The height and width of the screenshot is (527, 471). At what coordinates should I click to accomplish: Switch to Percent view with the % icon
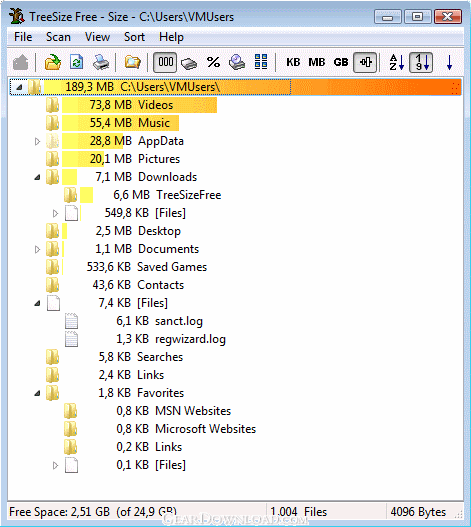(213, 63)
